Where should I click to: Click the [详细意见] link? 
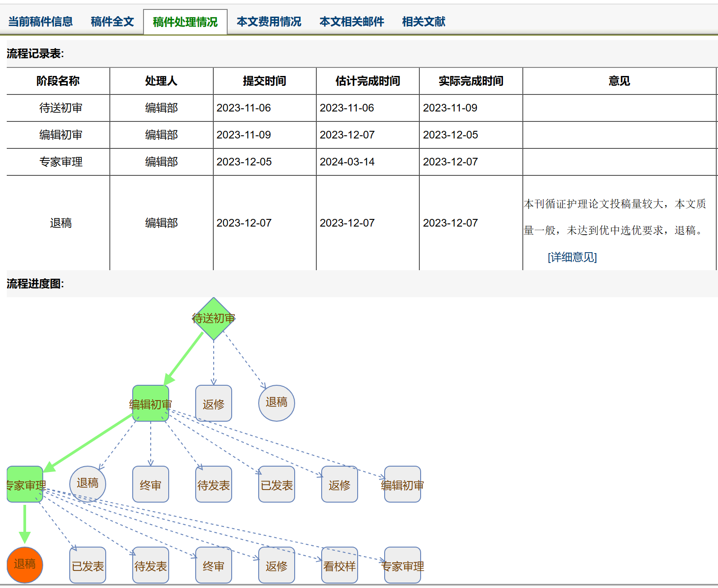click(572, 257)
